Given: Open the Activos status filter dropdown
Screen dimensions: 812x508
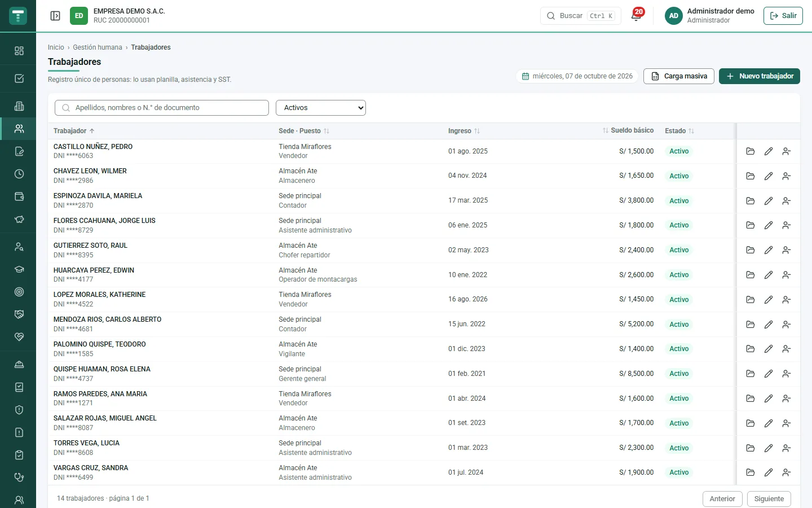Looking at the screenshot, I should (x=321, y=108).
